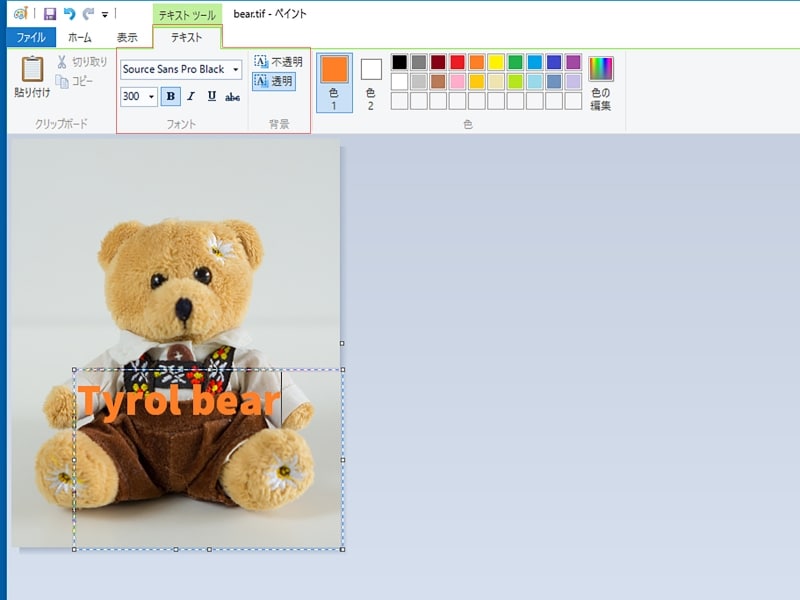
Task: Open the Quick Access Toolbar customize arrow
Action: pyautogui.click(x=105, y=15)
